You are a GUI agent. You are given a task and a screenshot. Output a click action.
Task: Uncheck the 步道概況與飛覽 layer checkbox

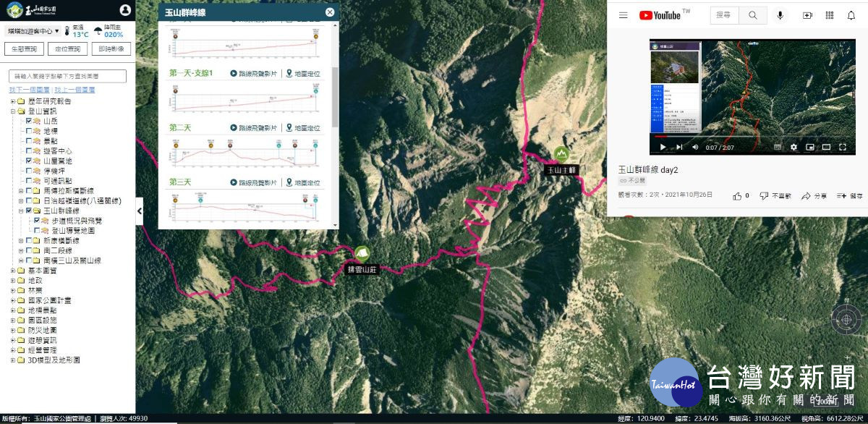[x=38, y=221]
